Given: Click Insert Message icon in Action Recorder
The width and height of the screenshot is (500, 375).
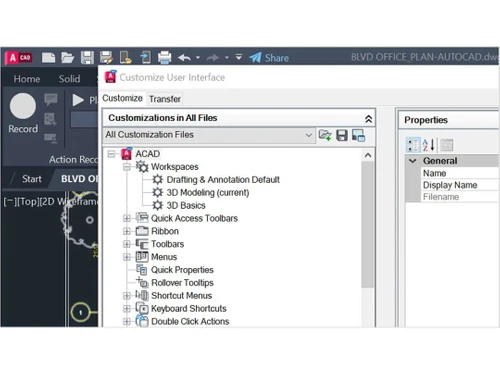Looking at the screenshot, I should pos(51,100).
